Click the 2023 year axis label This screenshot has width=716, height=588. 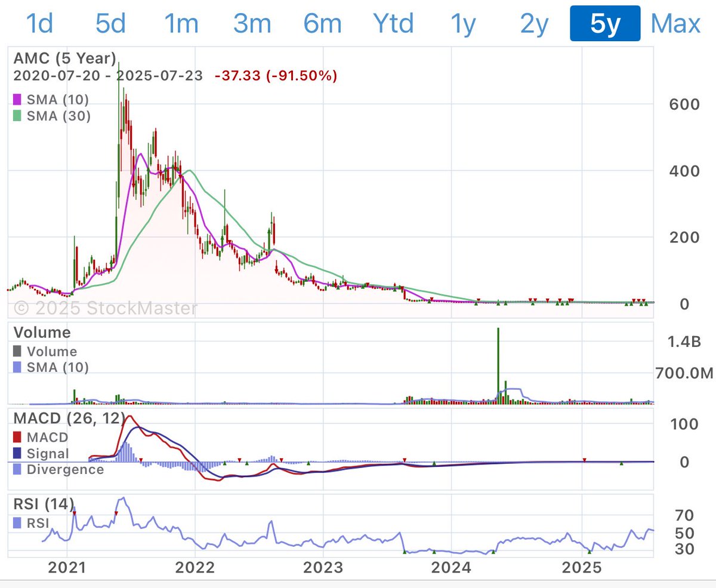(x=323, y=568)
